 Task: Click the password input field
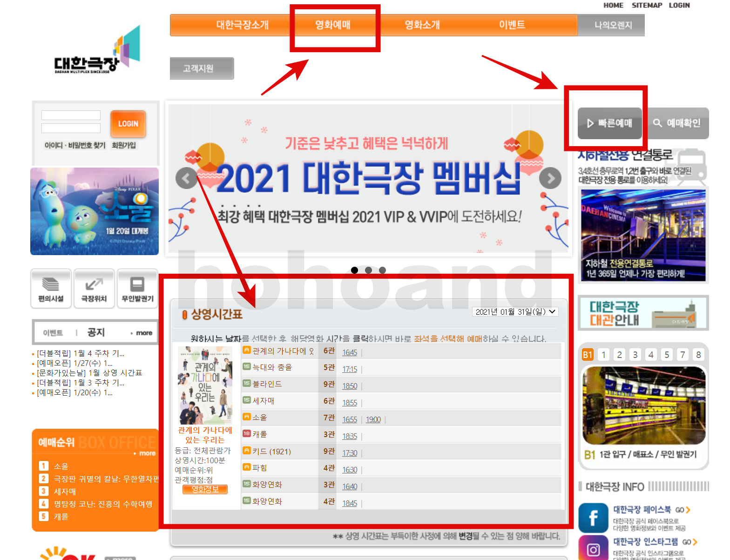click(71, 128)
